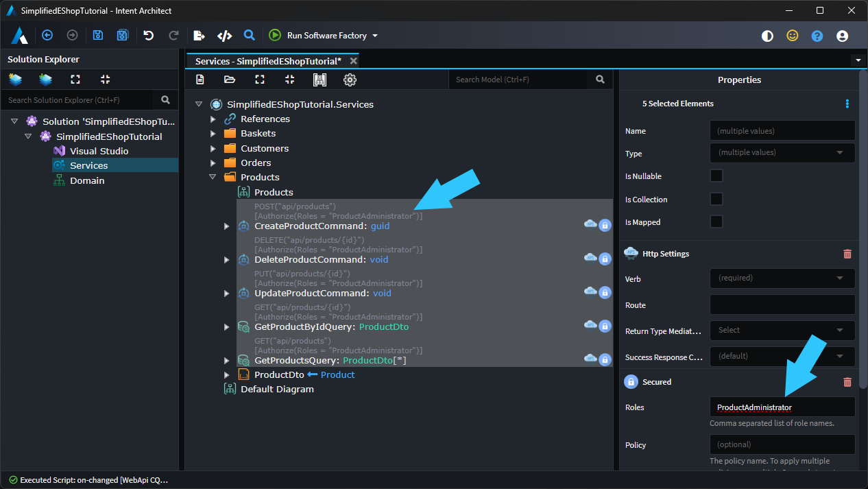Click the magnifier search icon in toolbar
This screenshot has width=868, height=489.
tap(250, 35)
